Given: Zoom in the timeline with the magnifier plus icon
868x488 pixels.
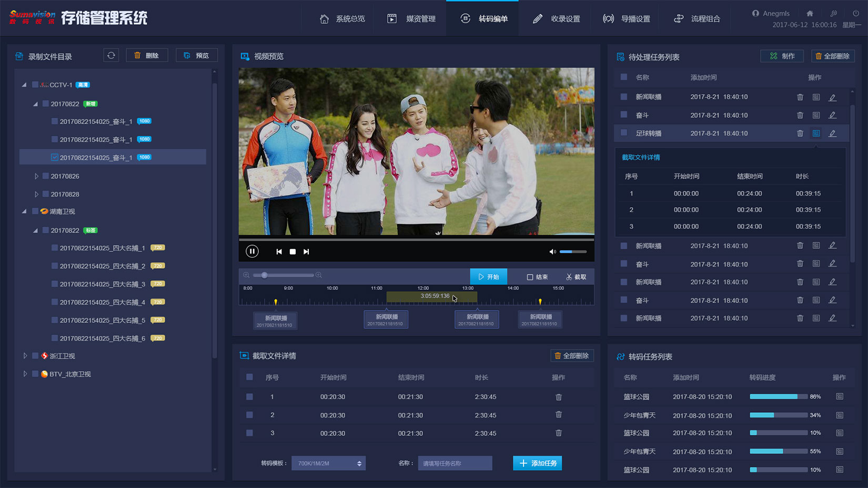Looking at the screenshot, I should point(319,275).
